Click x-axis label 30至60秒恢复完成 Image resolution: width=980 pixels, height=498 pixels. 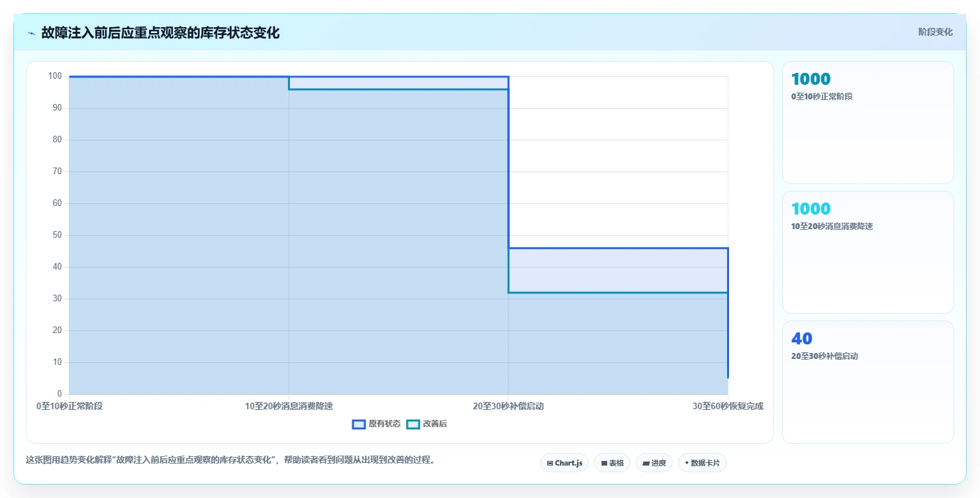pyautogui.click(x=728, y=406)
